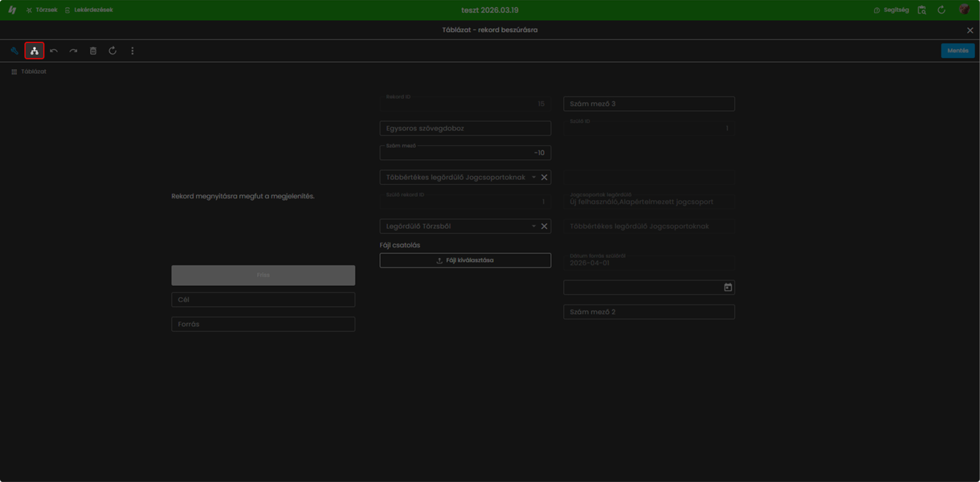Open the three-dot more options menu
This screenshot has height=482, width=980.
click(x=132, y=51)
